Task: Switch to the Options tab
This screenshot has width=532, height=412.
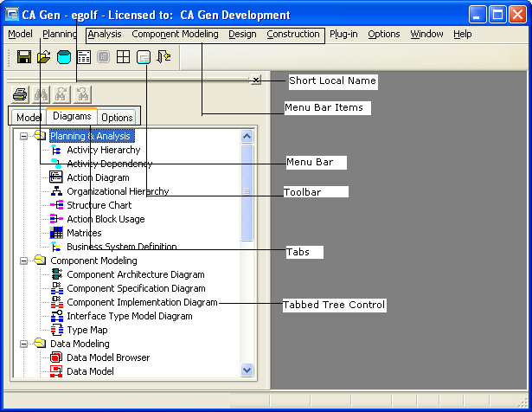Action: [117, 118]
